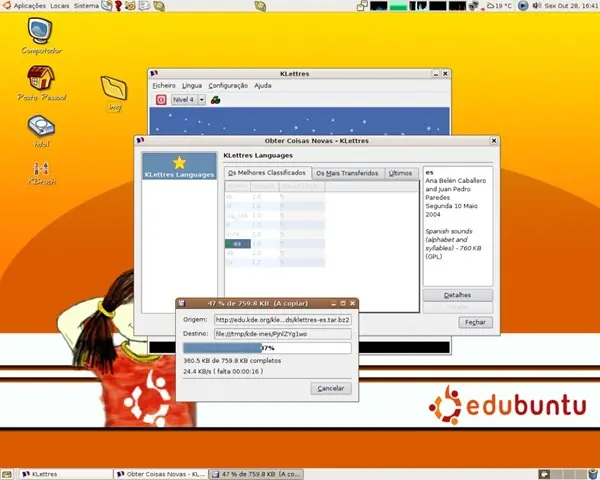
Task: Open the Aplicações panel menu
Action: tap(29, 6)
